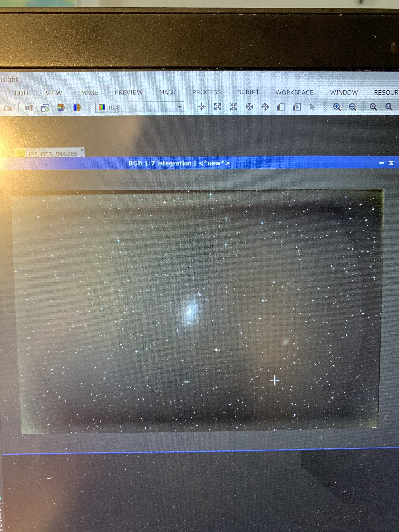The width and height of the screenshot is (399, 532).
Task: Select the Readout mode crosshair tool
Action: [201, 107]
